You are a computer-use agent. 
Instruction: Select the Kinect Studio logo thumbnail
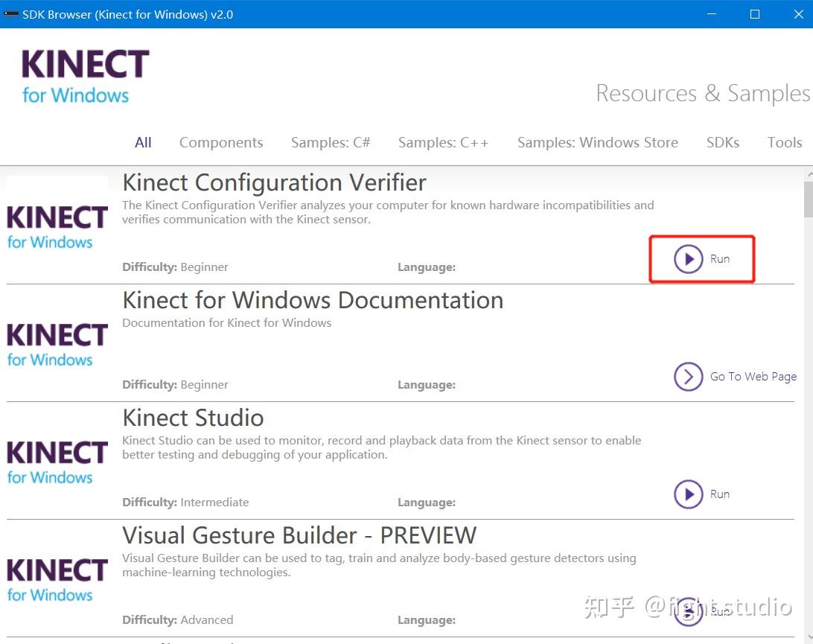pos(57,462)
